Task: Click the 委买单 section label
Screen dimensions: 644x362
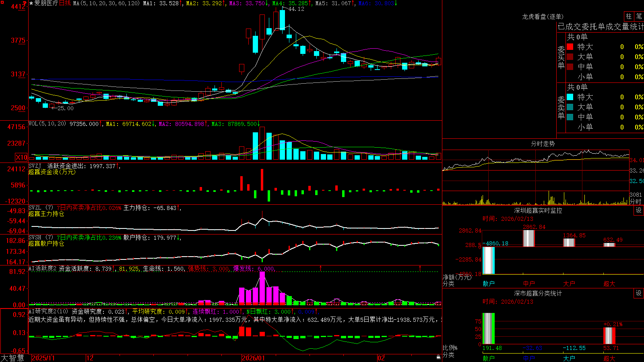Action: coord(561,58)
